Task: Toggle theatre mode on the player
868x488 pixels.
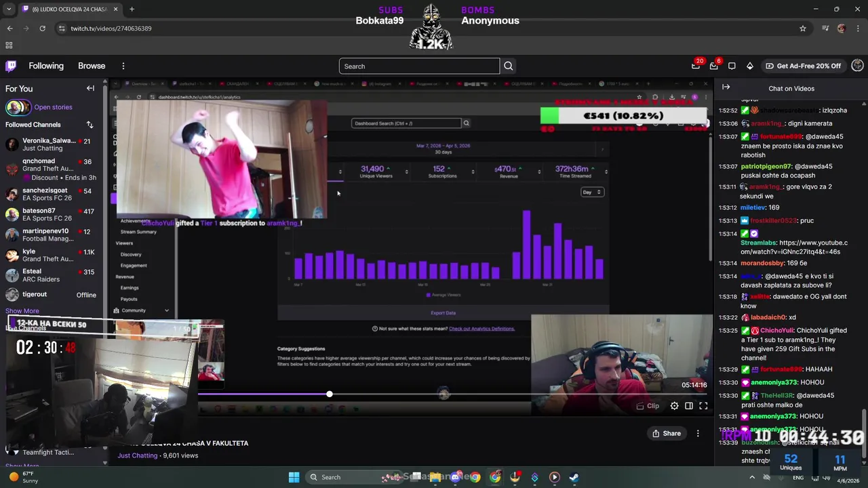Action: coord(688,406)
